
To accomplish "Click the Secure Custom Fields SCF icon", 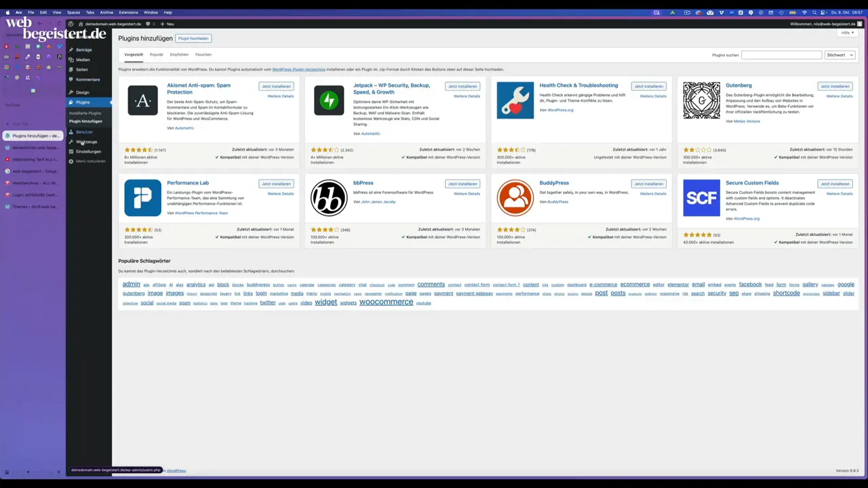I will click(x=701, y=198).
